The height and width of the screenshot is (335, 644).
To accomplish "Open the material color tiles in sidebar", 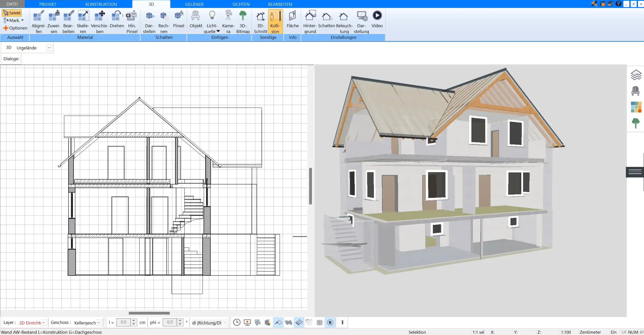I will click(636, 107).
